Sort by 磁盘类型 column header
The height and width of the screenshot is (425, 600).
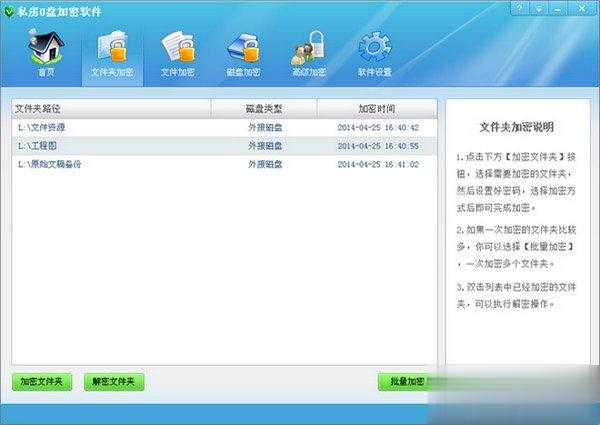coord(264,109)
